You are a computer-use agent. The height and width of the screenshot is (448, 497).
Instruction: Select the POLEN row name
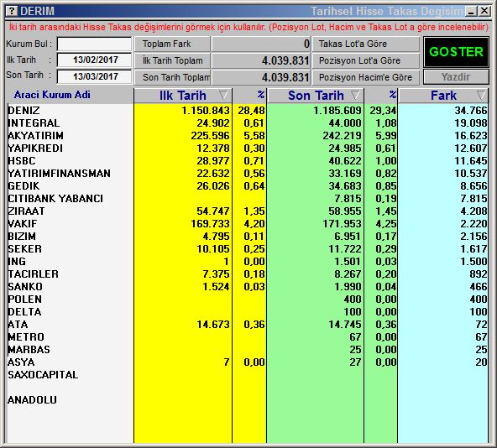25,300
